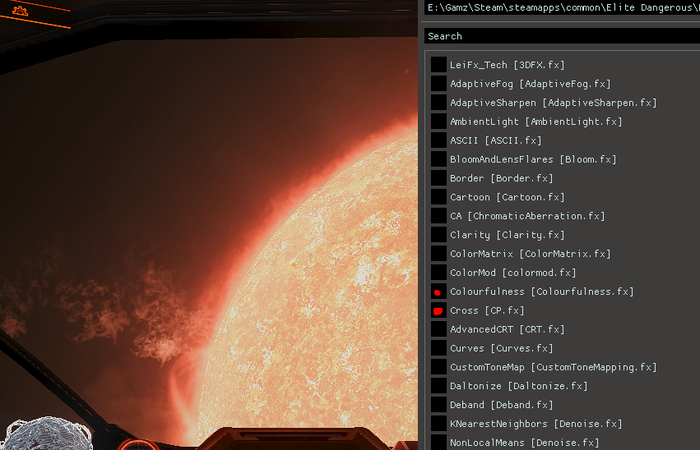Check the ASCII effect box

438,140
